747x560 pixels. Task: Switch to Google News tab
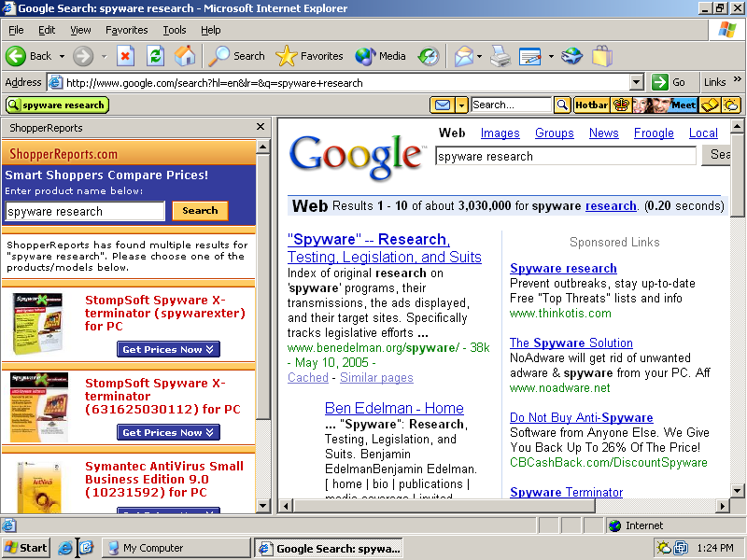click(x=603, y=133)
